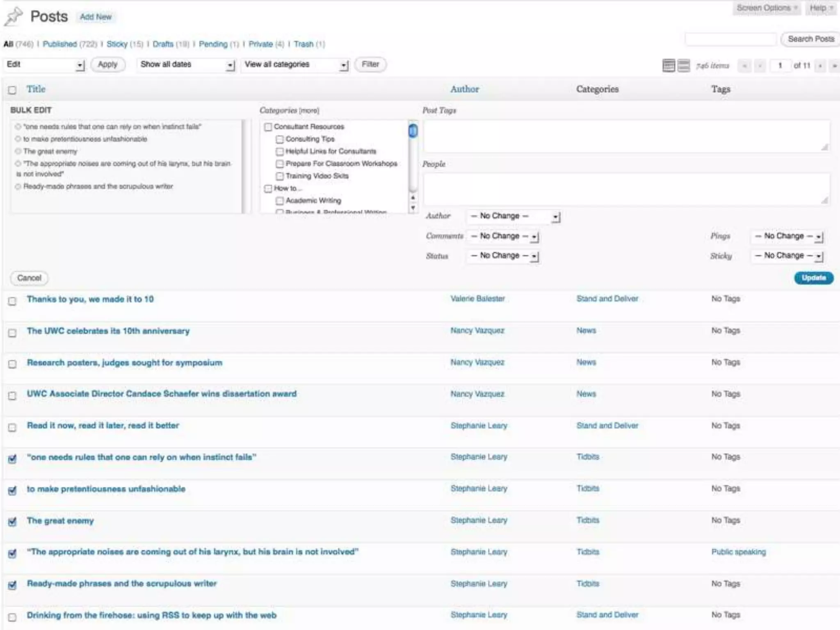Image resolution: width=840 pixels, height=630 pixels.
Task: Uncheck 'The great enemy' post checkbox
Action: [12, 522]
